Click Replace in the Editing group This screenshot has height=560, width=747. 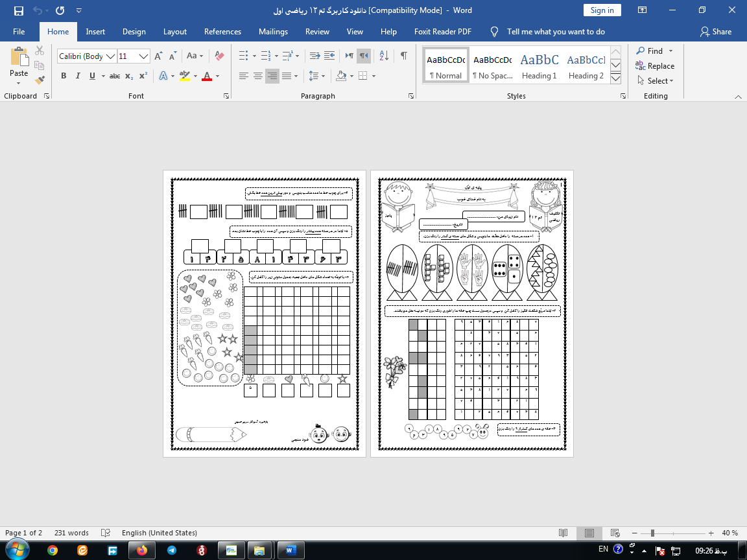click(655, 66)
